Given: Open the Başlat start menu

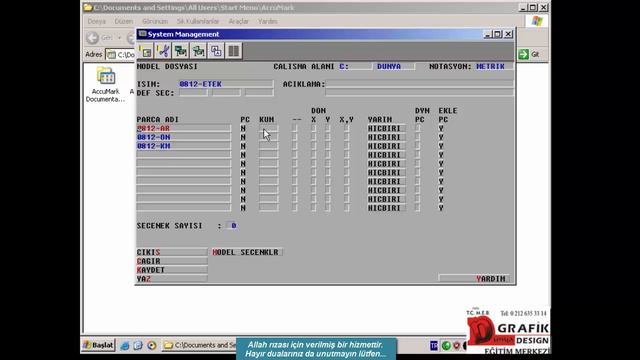Looking at the screenshot, I should click(99, 345).
